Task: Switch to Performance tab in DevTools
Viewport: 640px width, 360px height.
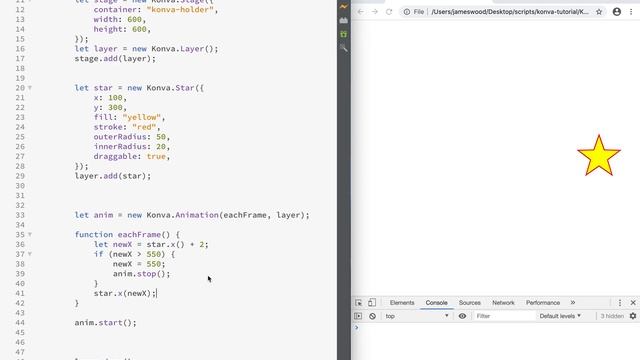Action: 543,303
